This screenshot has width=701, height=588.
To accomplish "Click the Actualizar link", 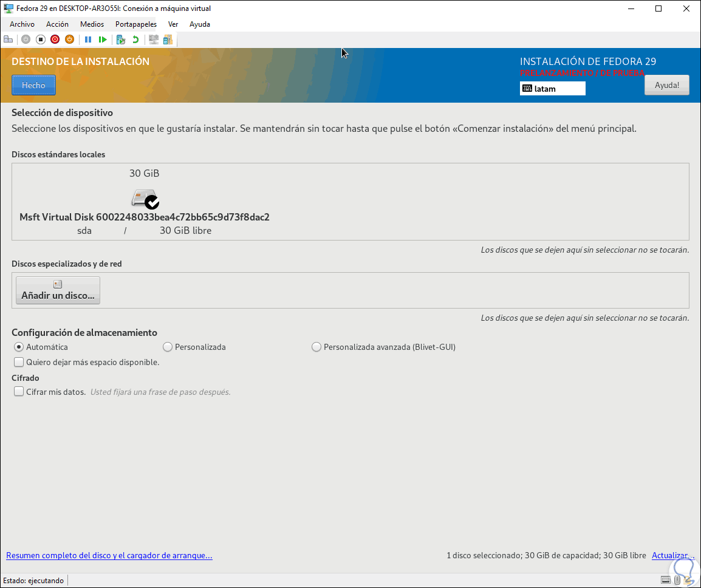I will (x=673, y=555).
